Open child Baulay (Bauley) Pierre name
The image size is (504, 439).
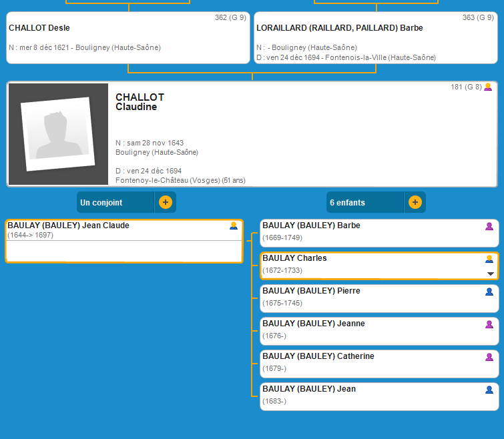point(311,291)
